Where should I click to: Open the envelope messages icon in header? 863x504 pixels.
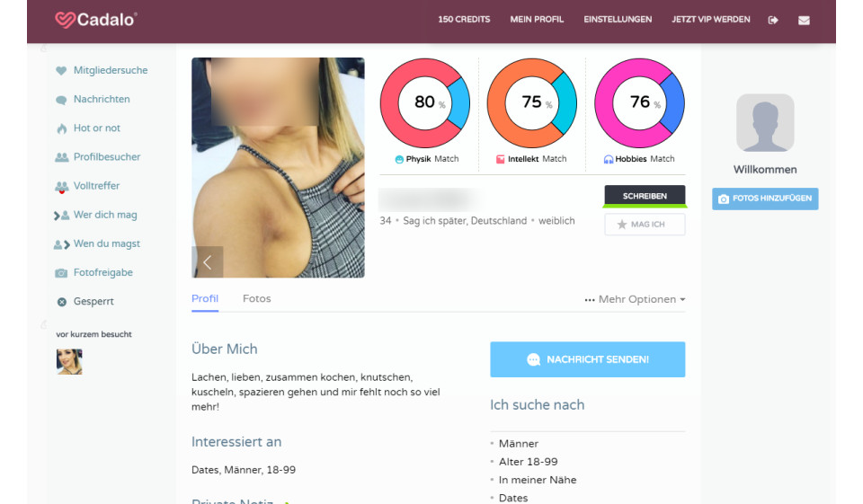pos(804,21)
